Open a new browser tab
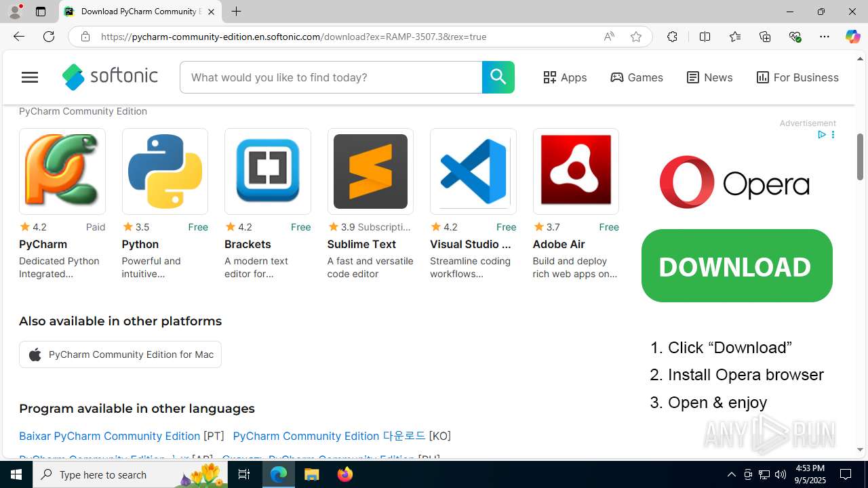 pyautogui.click(x=236, y=12)
